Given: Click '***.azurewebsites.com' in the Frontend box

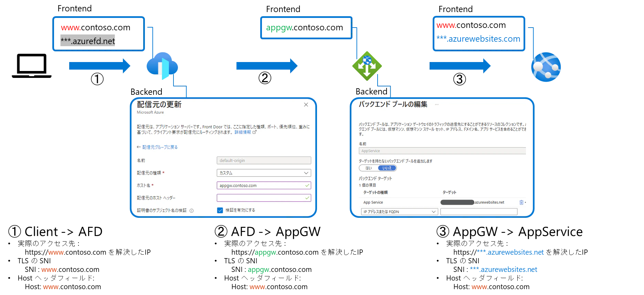Looking at the screenshot, I should pos(478,39).
